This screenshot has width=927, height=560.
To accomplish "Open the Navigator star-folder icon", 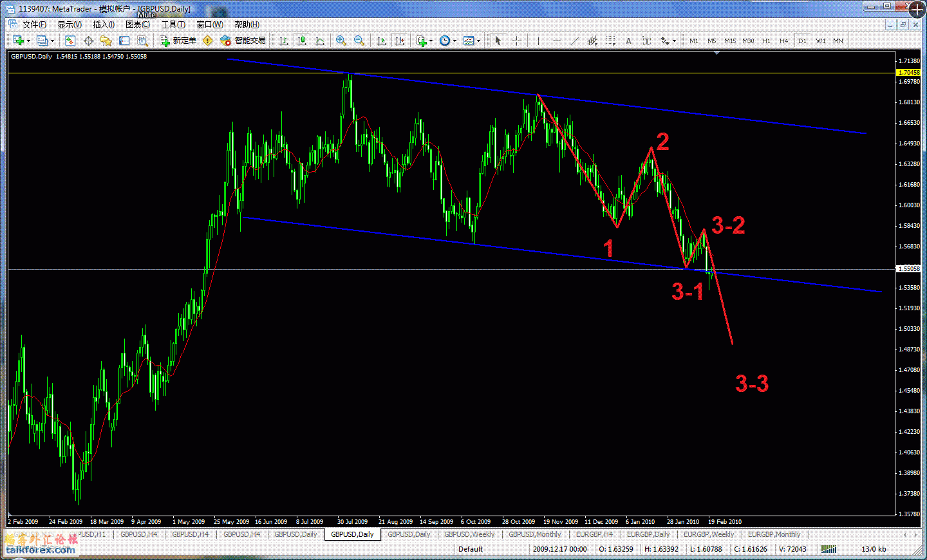I will [x=106, y=41].
